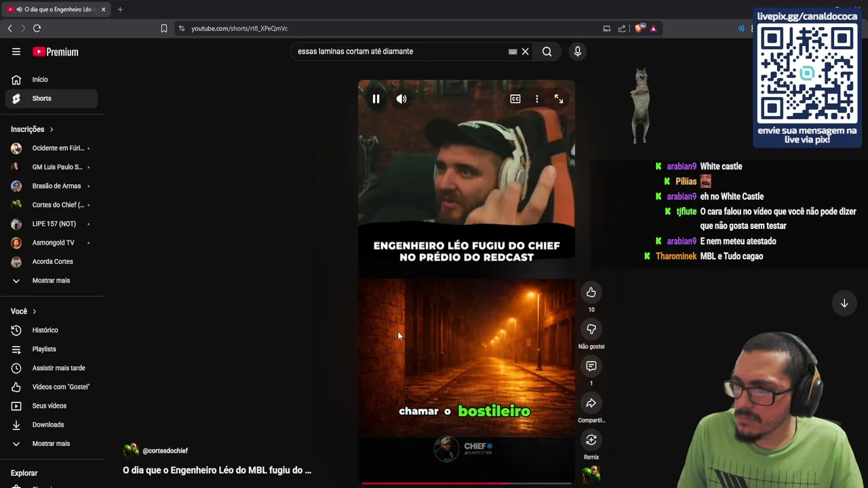Open Assistir mais tarde list
This screenshot has width=868, height=488.
tap(52, 368)
